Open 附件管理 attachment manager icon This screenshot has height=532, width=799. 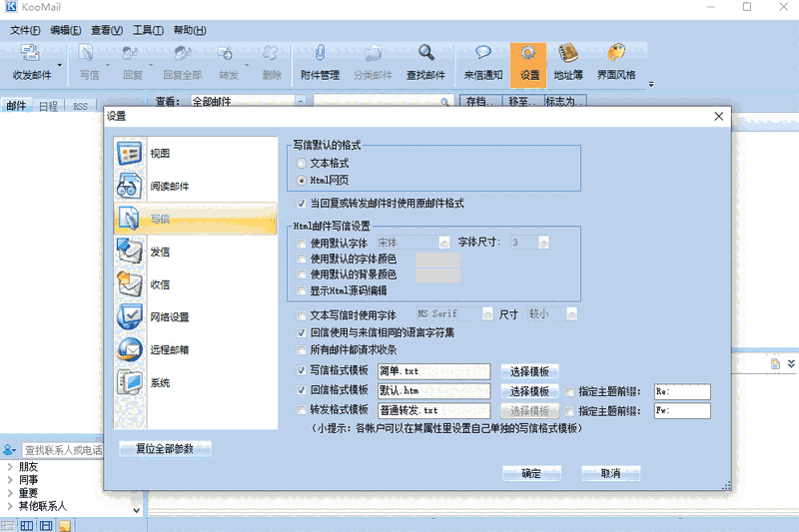(320, 62)
